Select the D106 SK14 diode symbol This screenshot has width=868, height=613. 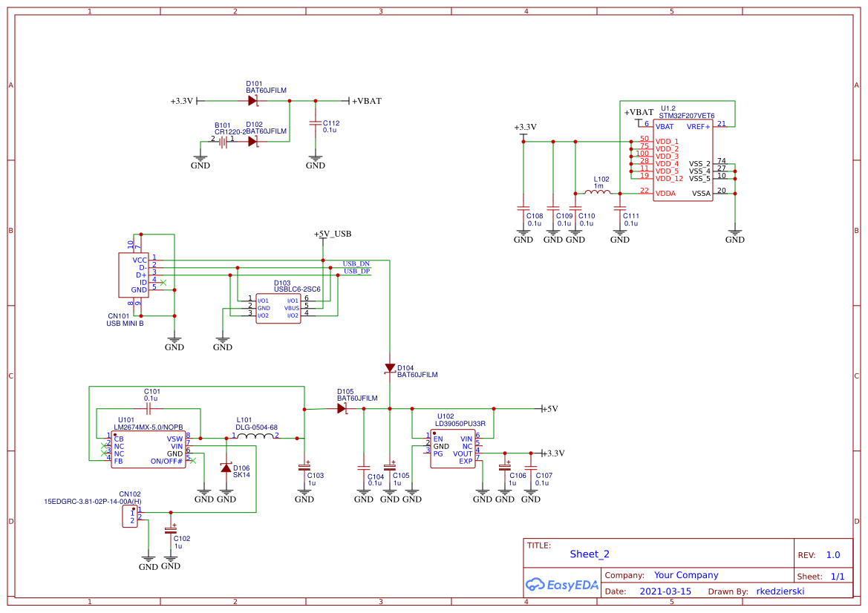coord(226,468)
